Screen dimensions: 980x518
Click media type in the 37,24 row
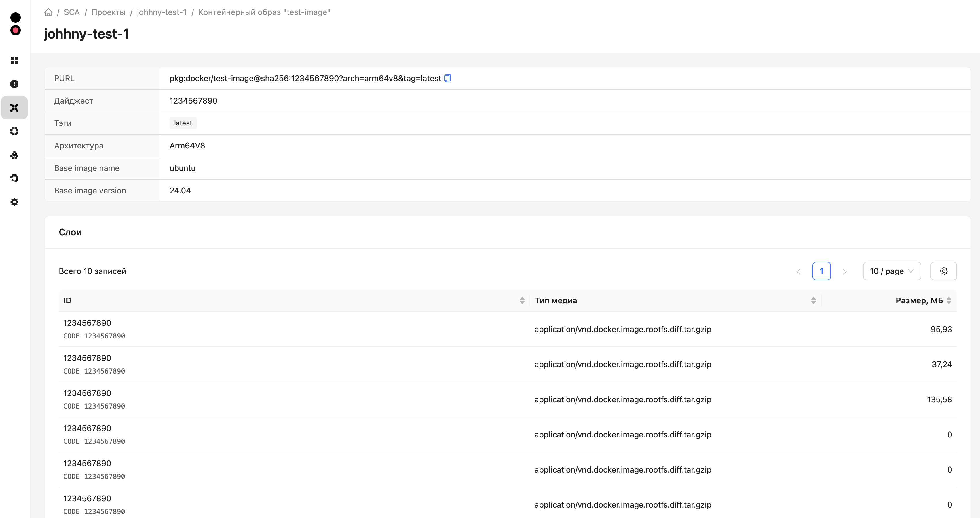pyautogui.click(x=623, y=364)
